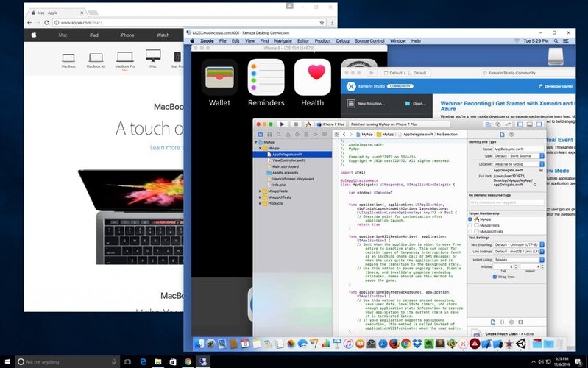
Task: Go back in the Xcode editor history
Action: coord(344,134)
